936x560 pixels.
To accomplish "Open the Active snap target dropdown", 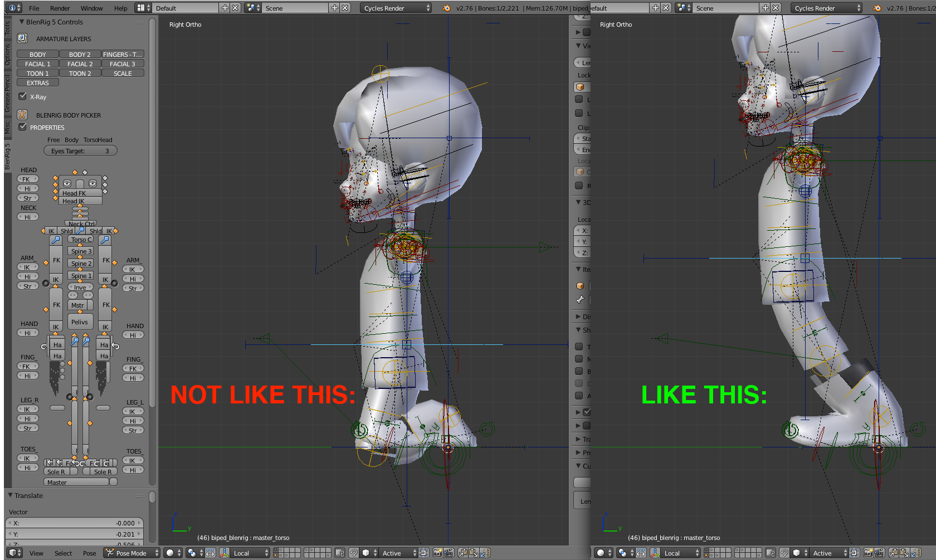I will pyautogui.click(x=399, y=553).
